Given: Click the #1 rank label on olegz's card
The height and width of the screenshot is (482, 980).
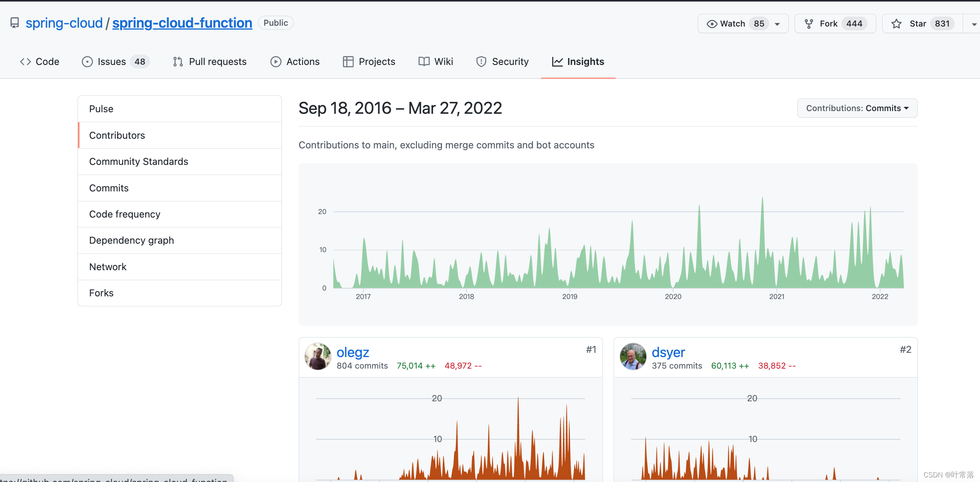Looking at the screenshot, I should click(591, 349).
